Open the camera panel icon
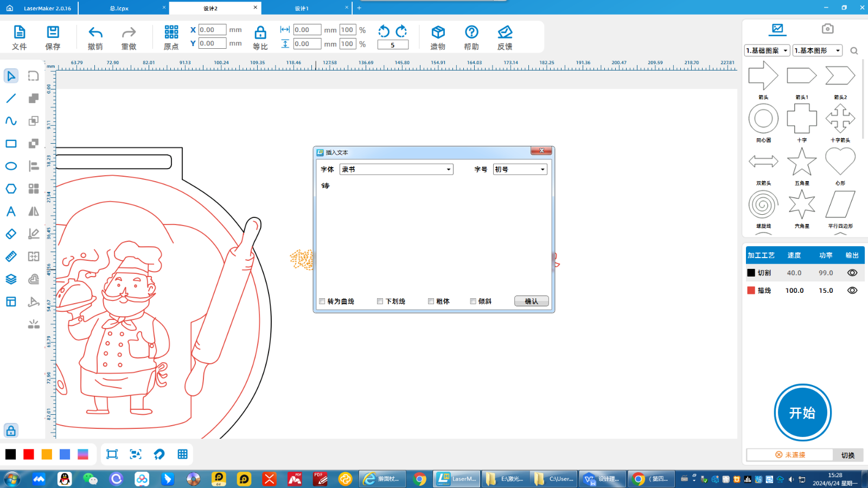 827,29
